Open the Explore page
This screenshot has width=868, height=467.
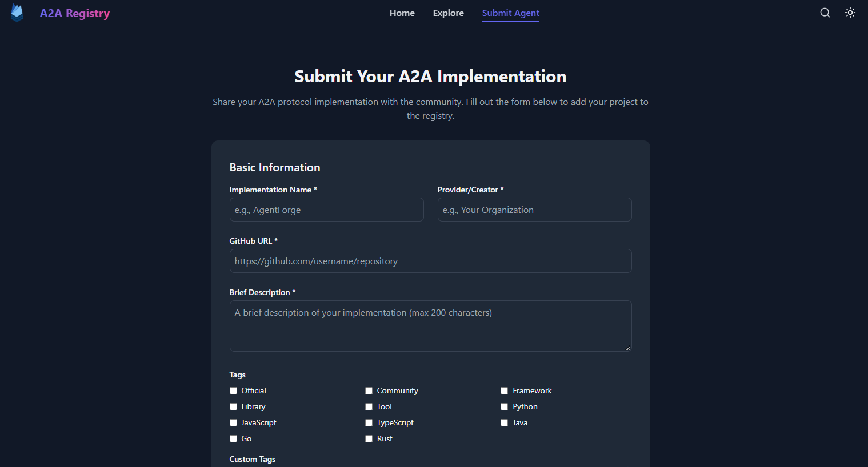(x=449, y=13)
